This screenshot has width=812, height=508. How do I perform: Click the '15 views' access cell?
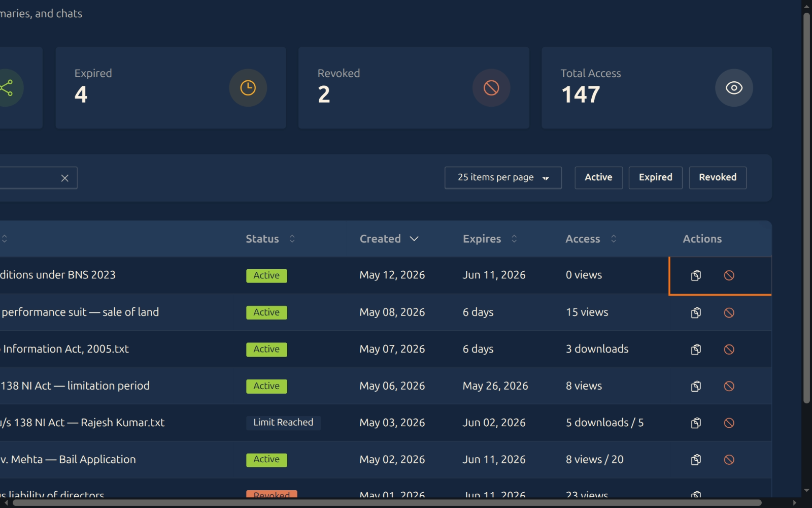coord(587,312)
